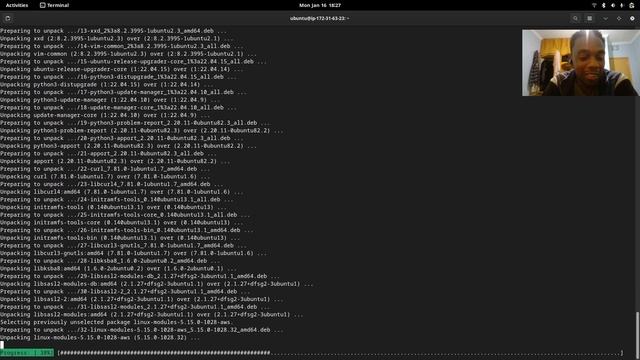Click the 'Unpacking libcurl4:amd64' line

click(x=122, y=192)
